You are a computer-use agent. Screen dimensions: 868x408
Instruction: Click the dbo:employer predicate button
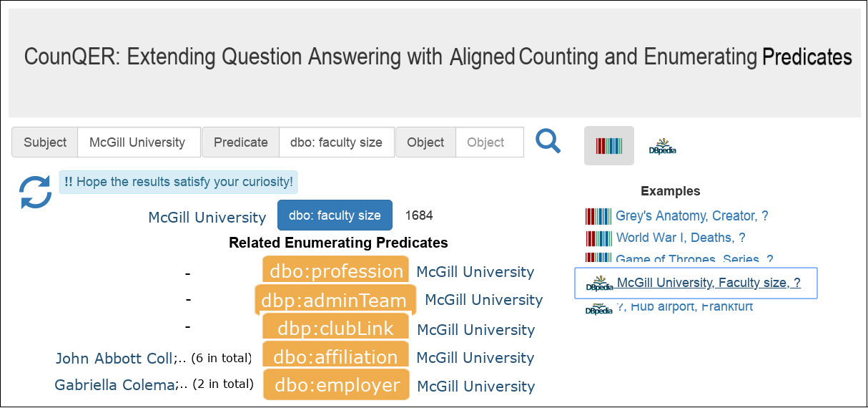[x=336, y=385]
